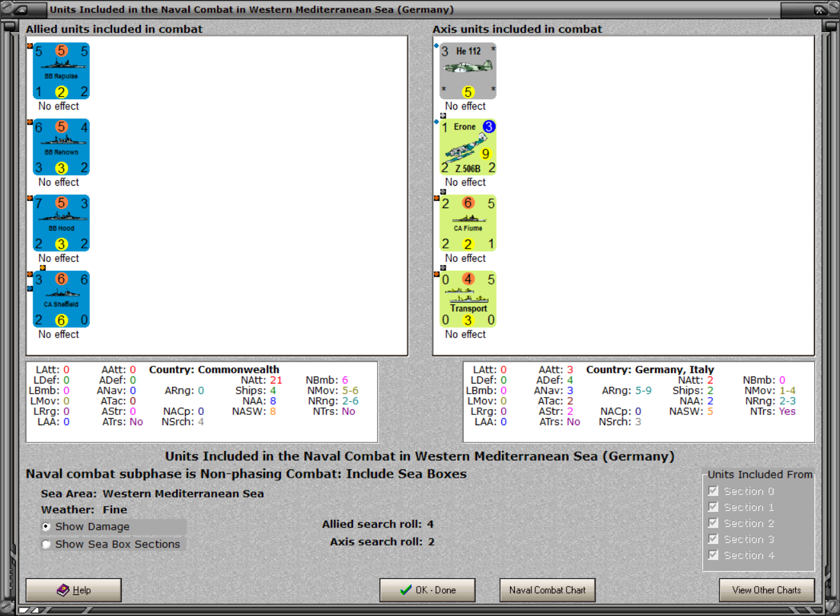Screen dimensions: 840x616
Task: Click the book icon on Help button
Action: tap(63, 590)
